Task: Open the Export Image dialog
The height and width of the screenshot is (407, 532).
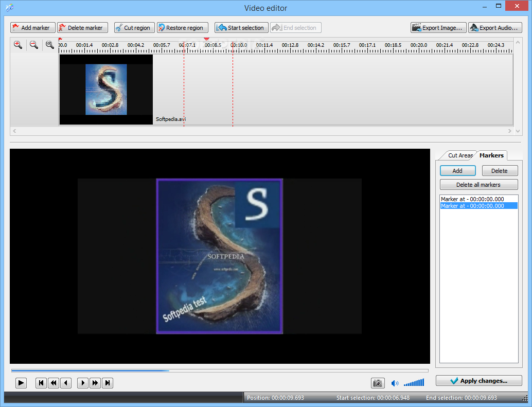Action: [x=438, y=27]
